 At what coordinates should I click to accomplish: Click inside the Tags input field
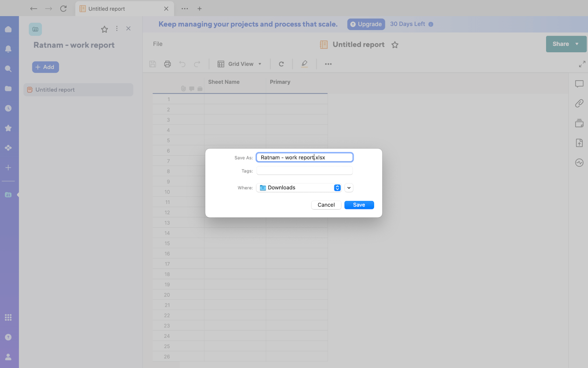(x=304, y=170)
